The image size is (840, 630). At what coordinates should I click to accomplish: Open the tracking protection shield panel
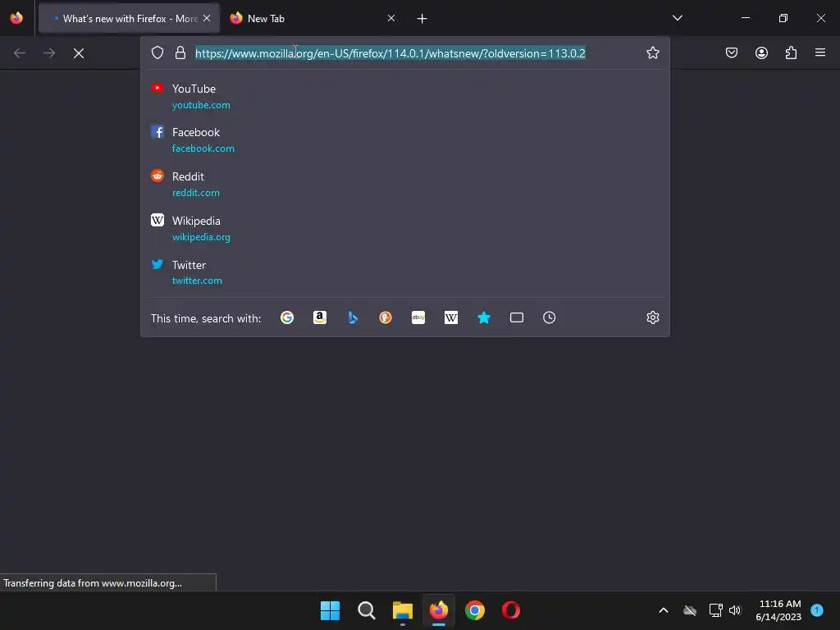click(x=157, y=53)
